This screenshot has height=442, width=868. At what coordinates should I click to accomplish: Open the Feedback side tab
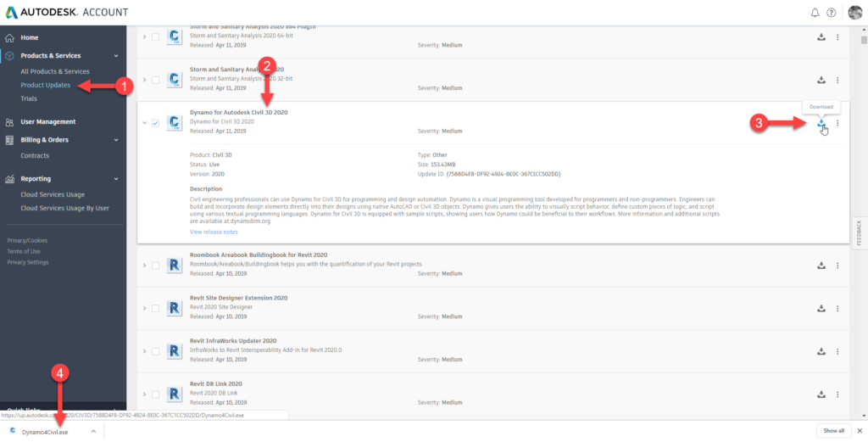[860, 233]
